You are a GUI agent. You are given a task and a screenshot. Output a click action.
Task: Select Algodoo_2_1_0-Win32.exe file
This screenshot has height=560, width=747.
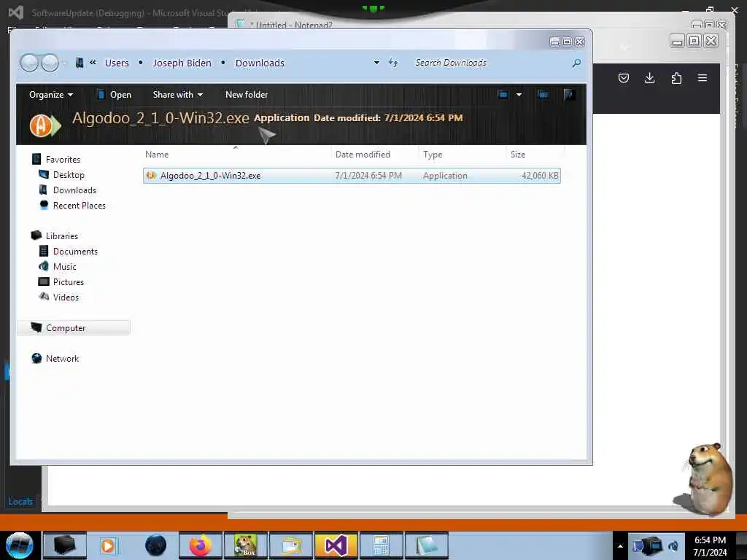click(352, 176)
